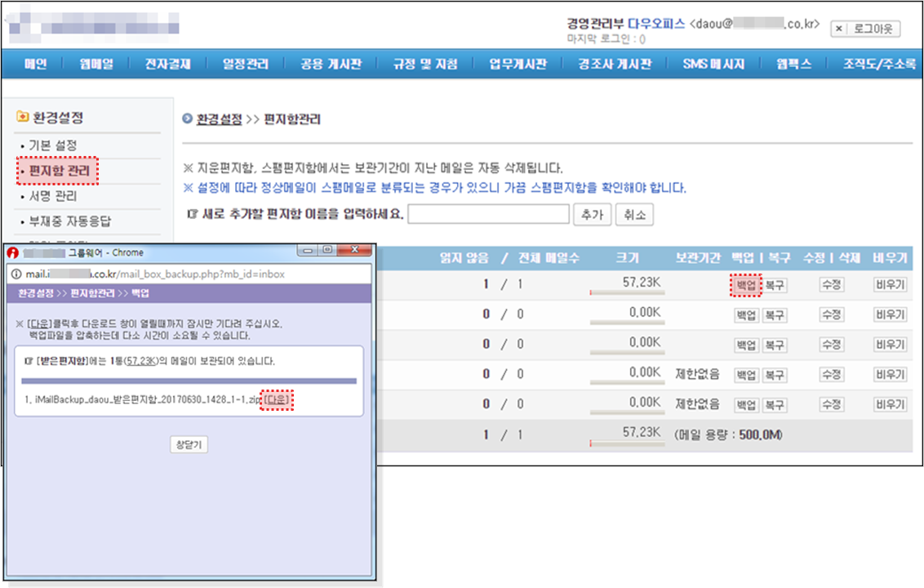This screenshot has height=588, width=924.
Task: Click the new mailbox name input field
Action: (488, 214)
